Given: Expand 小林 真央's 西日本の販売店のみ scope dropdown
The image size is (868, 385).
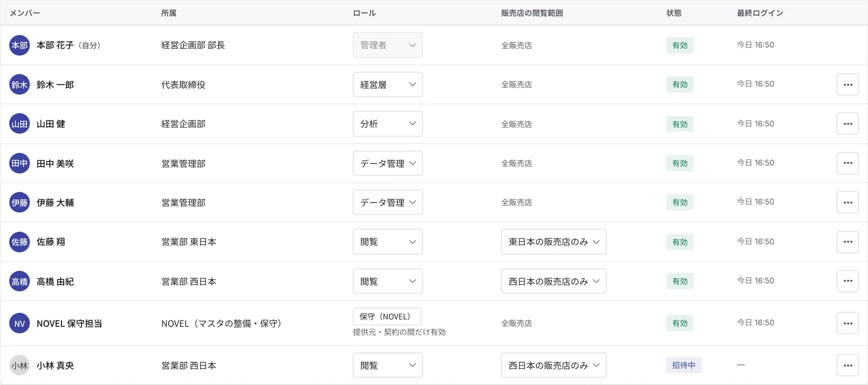Looking at the screenshot, I should [554, 365].
